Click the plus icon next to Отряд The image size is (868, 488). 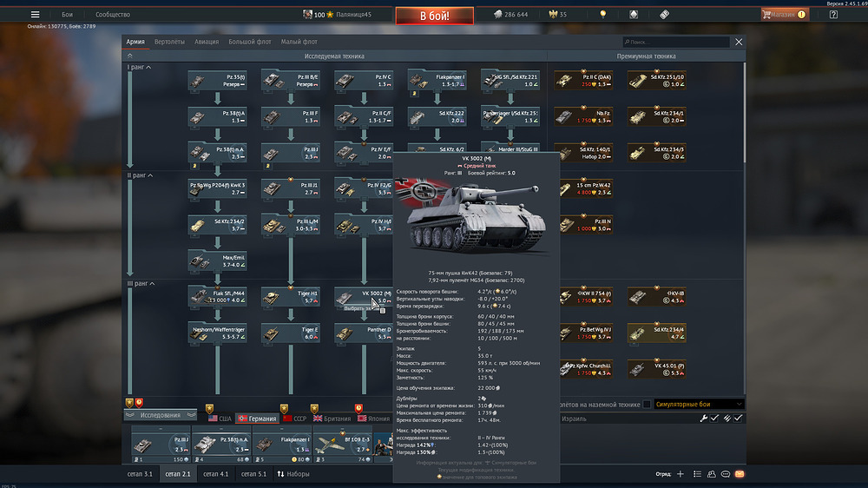[681, 474]
